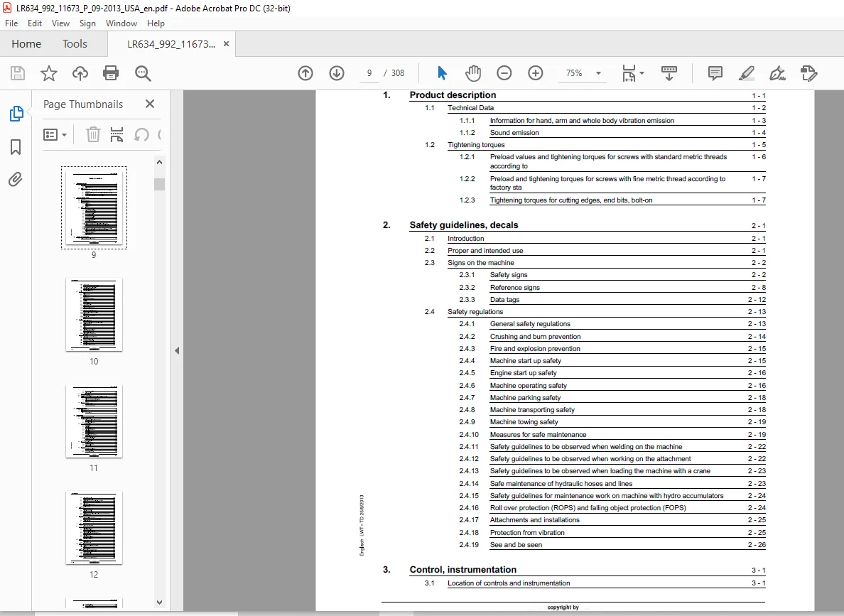The width and height of the screenshot is (844, 616).
Task: Switch to the Tools tab
Action: (x=75, y=43)
